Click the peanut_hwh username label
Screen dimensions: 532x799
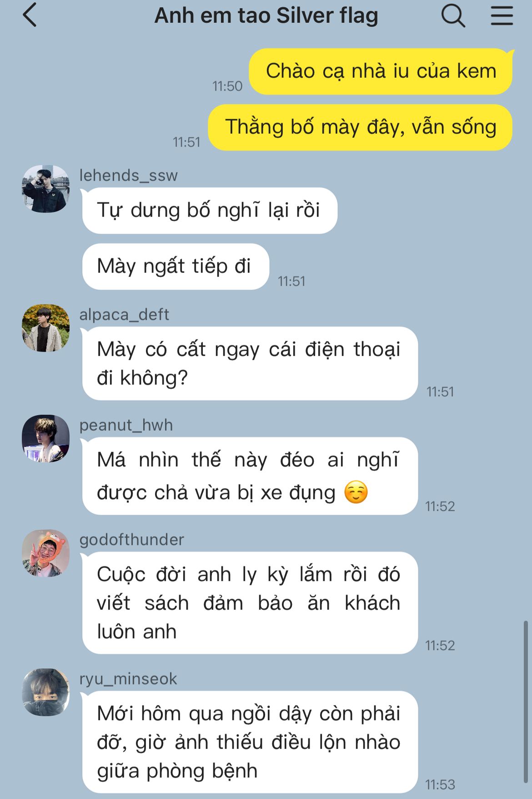pos(126,425)
